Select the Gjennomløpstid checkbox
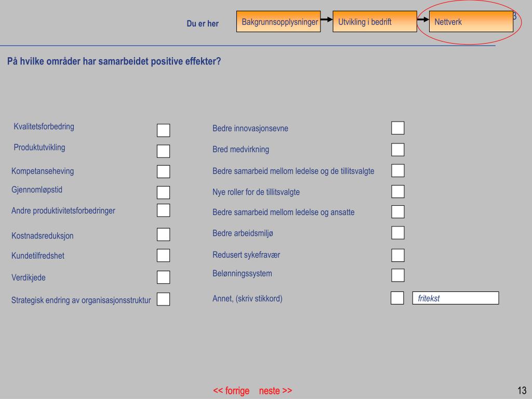 [163, 192]
